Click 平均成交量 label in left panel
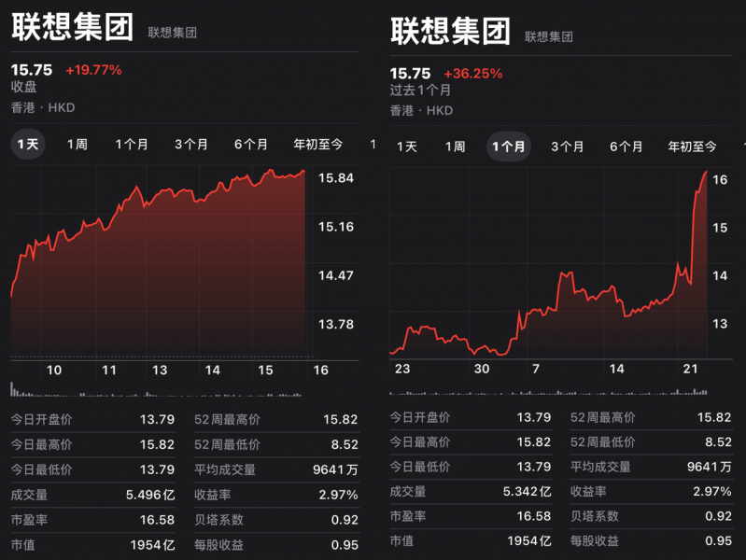 225,470
